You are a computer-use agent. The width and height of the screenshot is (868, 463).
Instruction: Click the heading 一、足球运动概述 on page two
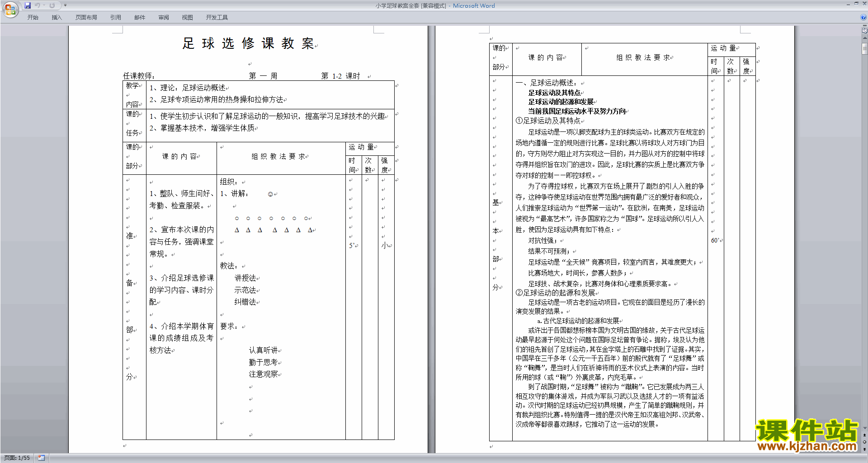point(547,83)
